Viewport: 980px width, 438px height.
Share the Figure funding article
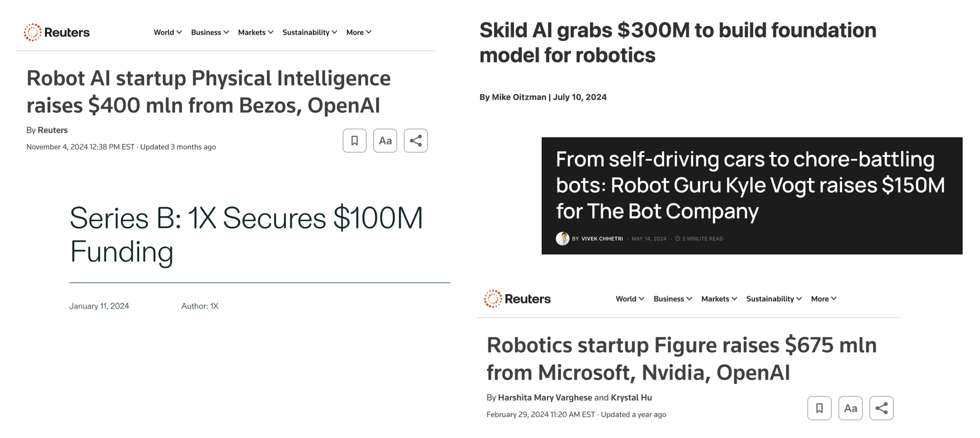(x=881, y=408)
